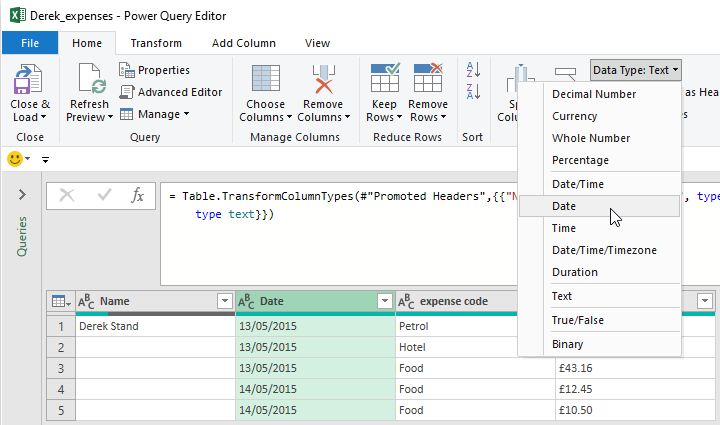Switch to the View tab

point(317,43)
